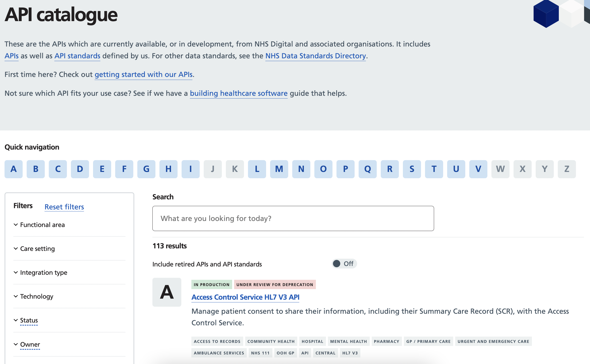
Task: Click the ACCESS TO RECORDS tag
Action: coord(217,341)
